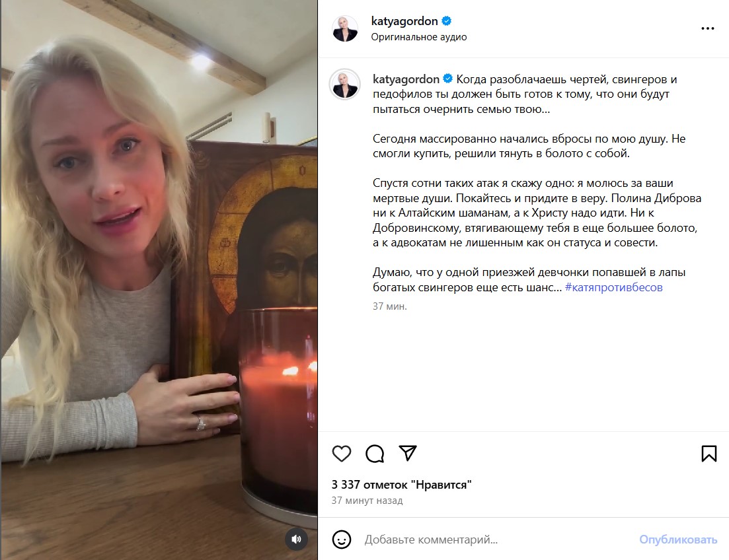This screenshot has height=560, width=729.
Task: Like the post with the heart icon
Action: 341,454
